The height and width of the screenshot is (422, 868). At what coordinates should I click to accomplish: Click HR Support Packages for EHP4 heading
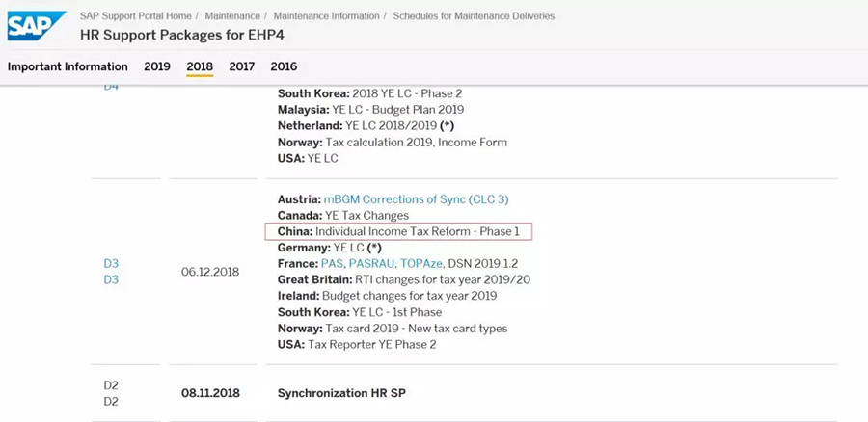tap(182, 36)
